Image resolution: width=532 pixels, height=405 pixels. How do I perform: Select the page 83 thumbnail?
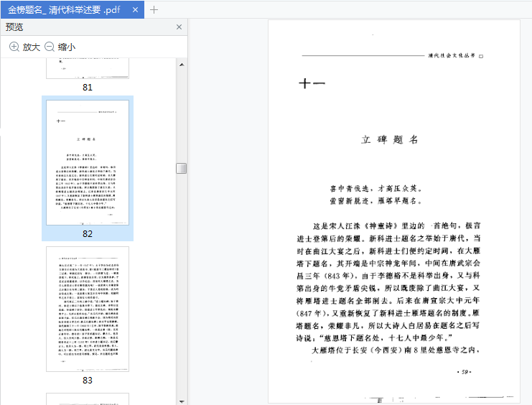(x=88, y=309)
